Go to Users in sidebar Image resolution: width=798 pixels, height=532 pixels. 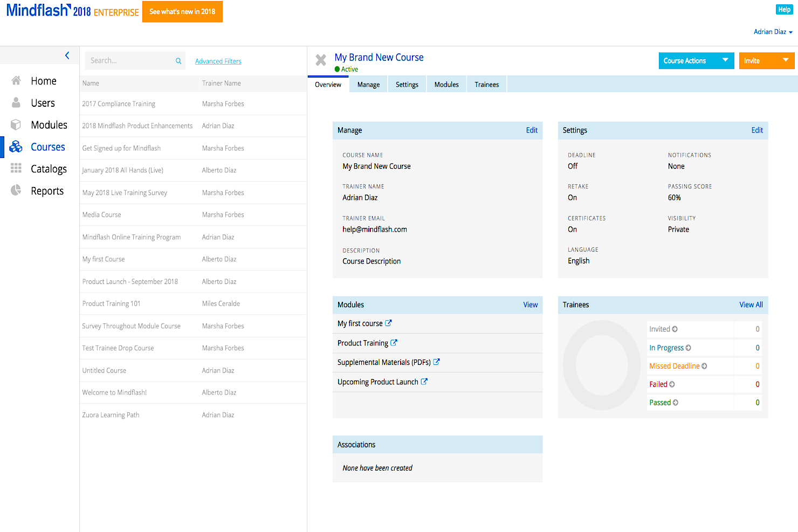tap(43, 103)
